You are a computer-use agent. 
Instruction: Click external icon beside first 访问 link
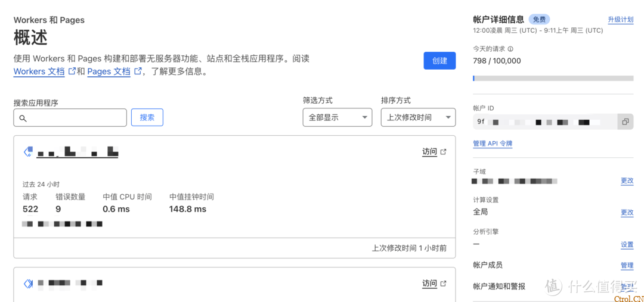point(443,152)
